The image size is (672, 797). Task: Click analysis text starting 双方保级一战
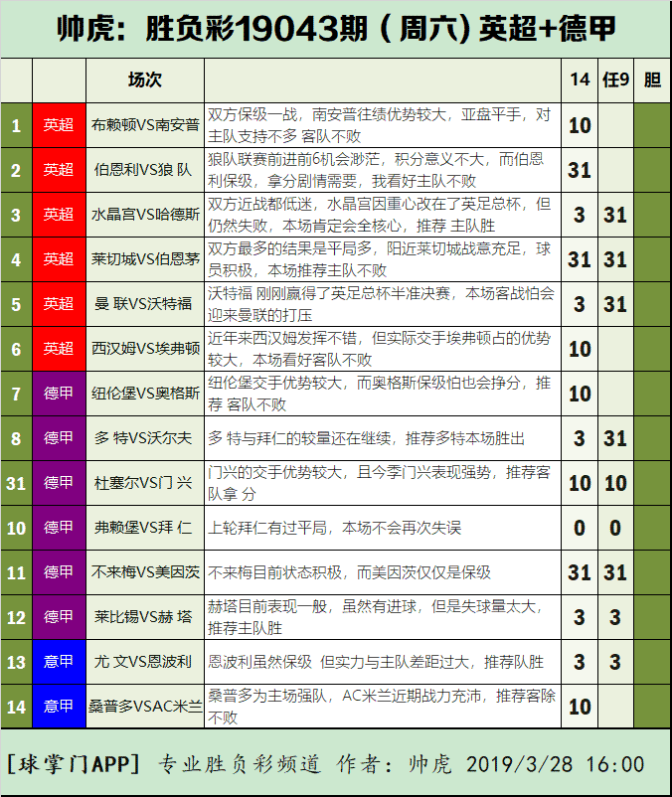[379, 125]
